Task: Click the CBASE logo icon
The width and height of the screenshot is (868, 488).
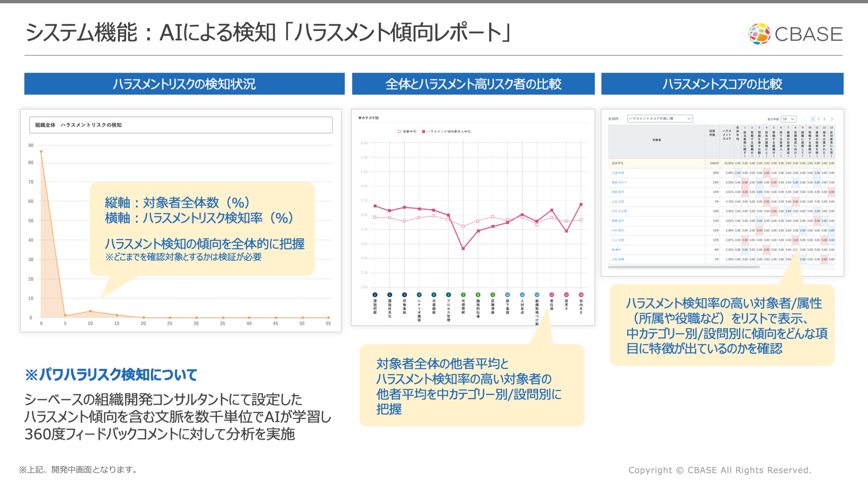Action: tap(760, 33)
